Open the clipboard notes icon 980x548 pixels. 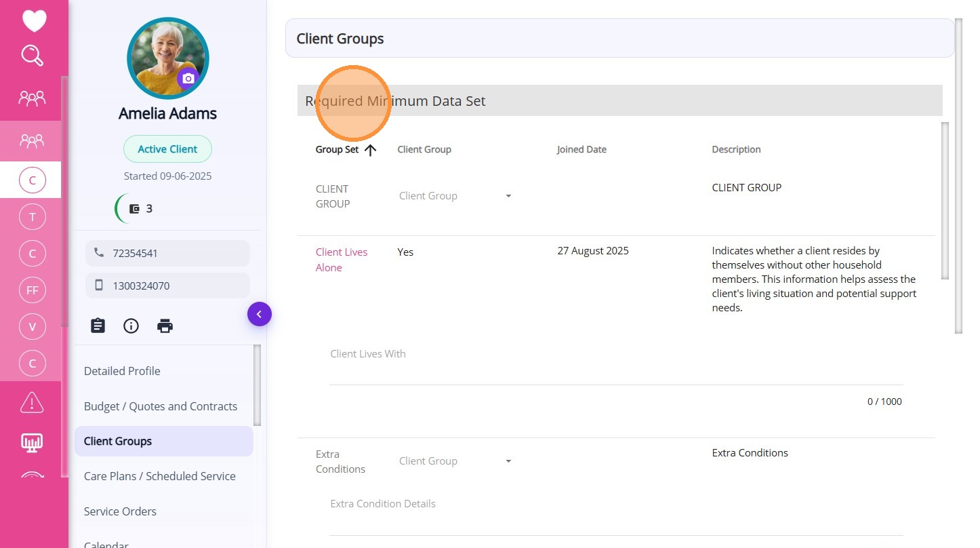pyautogui.click(x=98, y=326)
